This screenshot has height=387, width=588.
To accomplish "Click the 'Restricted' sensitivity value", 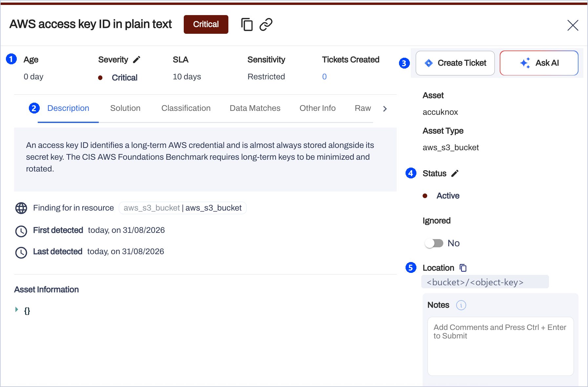I will click(266, 77).
